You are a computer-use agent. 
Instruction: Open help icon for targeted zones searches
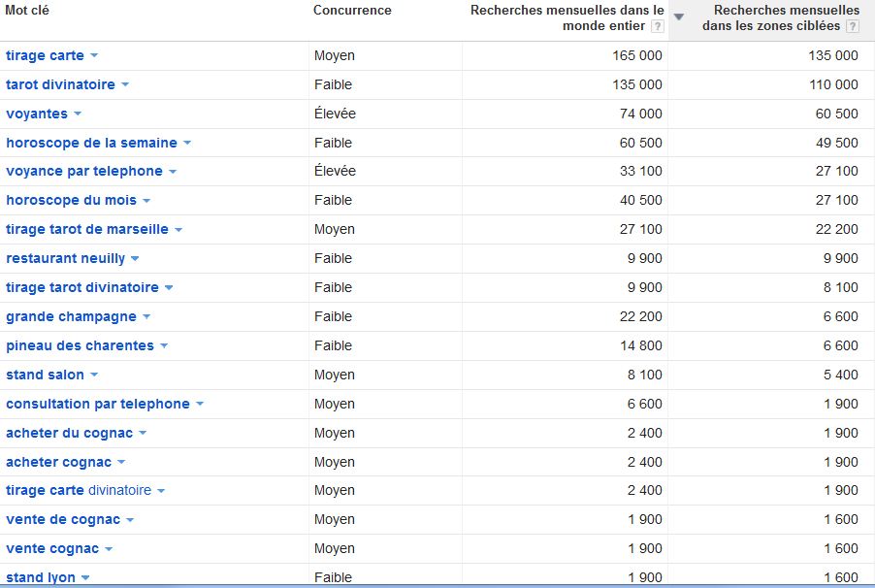pyautogui.click(x=853, y=26)
